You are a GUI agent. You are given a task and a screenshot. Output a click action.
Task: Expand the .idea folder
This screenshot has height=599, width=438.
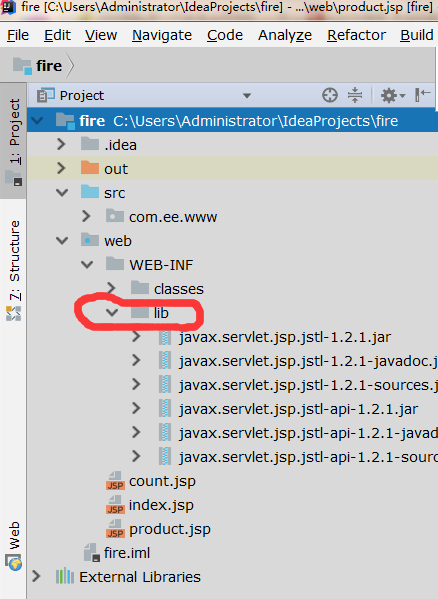pos(61,144)
